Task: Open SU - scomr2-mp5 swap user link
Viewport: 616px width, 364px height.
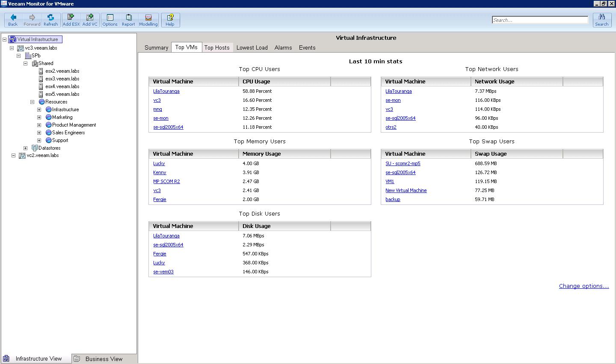Action: click(403, 163)
